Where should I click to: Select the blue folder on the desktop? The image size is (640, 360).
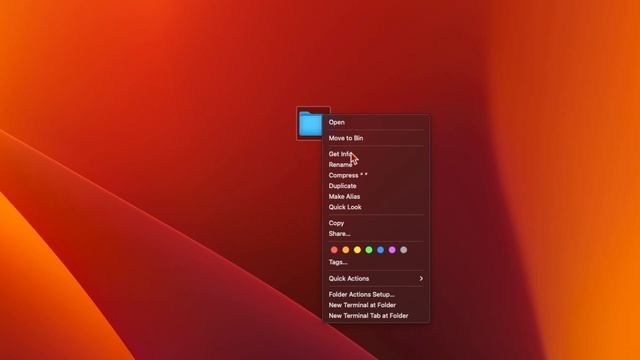click(x=311, y=124)
